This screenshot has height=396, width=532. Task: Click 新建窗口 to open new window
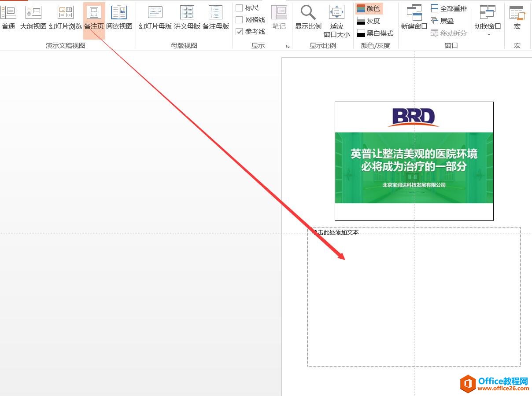click(x=413, y=18)
